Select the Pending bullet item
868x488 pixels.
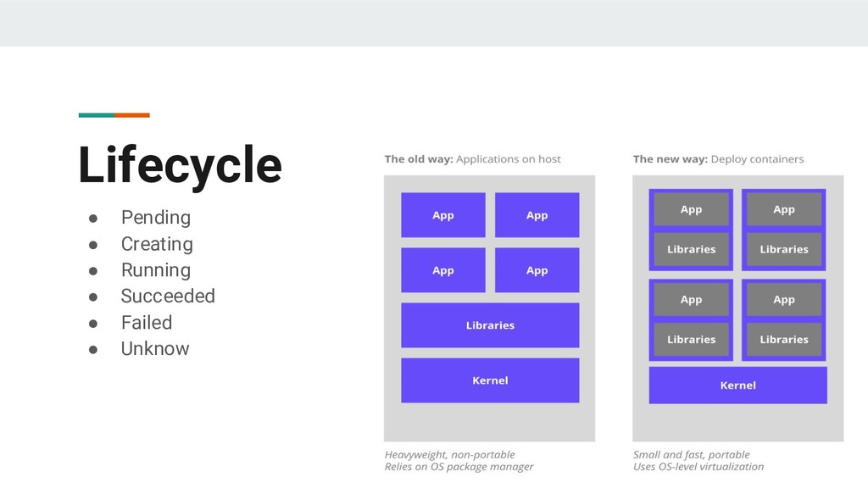click(x=155, y=218)
